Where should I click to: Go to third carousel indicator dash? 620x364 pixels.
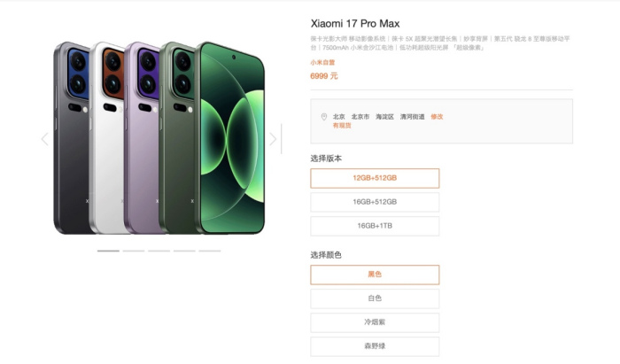[x=159, y=251]
